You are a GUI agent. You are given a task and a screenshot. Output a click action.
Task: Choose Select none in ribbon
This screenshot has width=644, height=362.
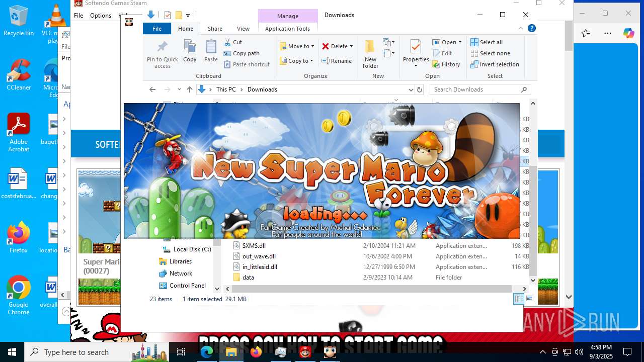pyautogui.click(x=490, y=53)
